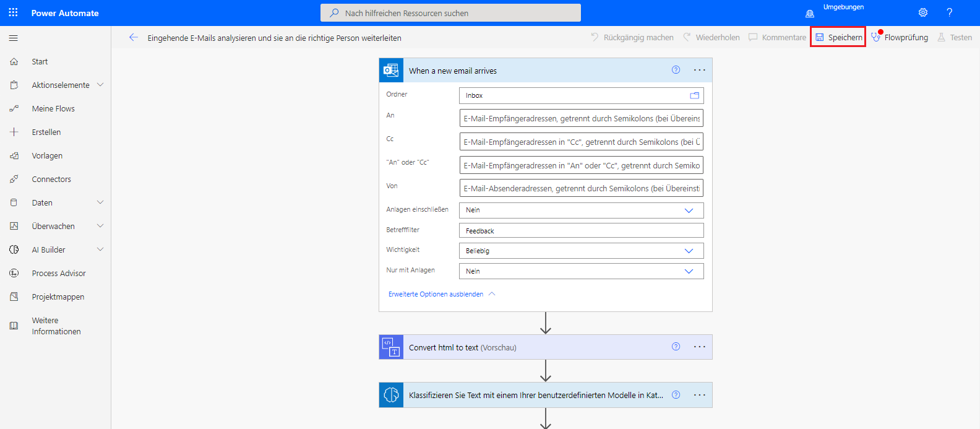Click Erweiterte Optionen ausblenden link

436,294
